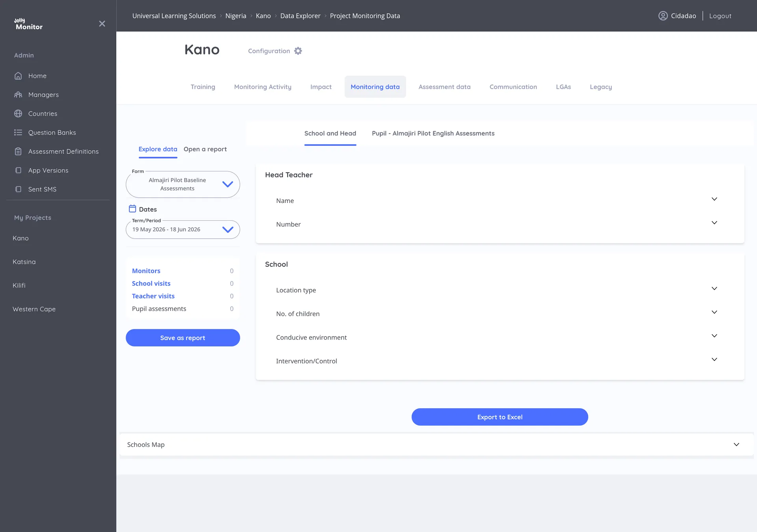Screen dimensions: 757x532
Task: Click the Question Banks list icon
Action: click(18, 132)
